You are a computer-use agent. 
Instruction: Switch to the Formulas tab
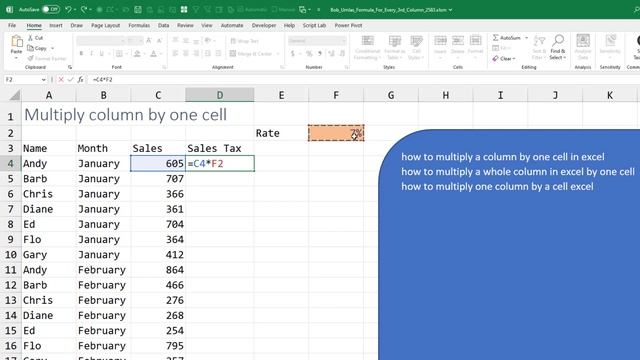(139, 25)
